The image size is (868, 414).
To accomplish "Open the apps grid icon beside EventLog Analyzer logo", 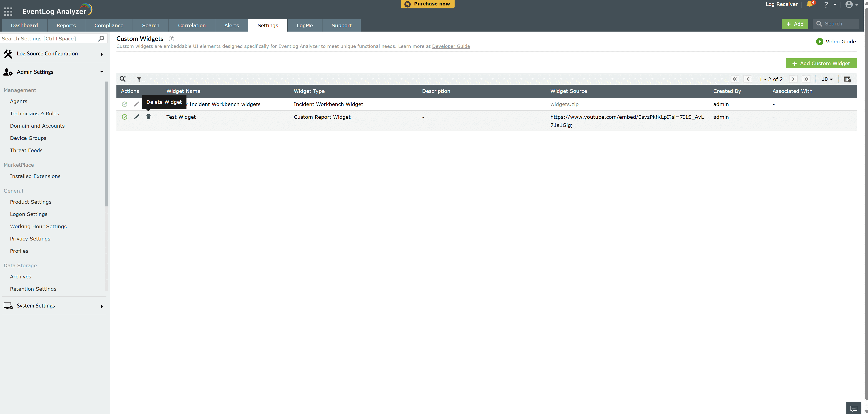I will coord(8,11).
